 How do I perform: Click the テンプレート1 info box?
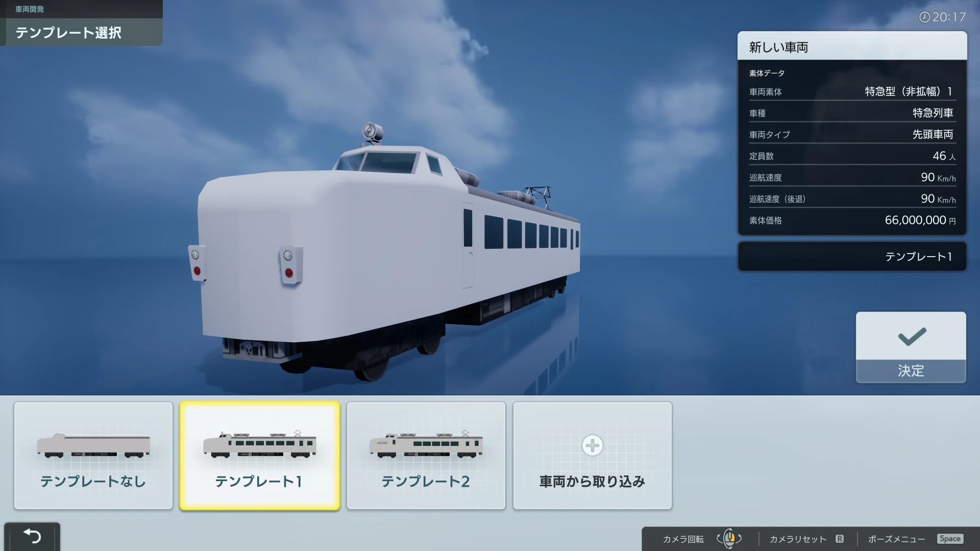pyautogui.click(x=851, y=257)
